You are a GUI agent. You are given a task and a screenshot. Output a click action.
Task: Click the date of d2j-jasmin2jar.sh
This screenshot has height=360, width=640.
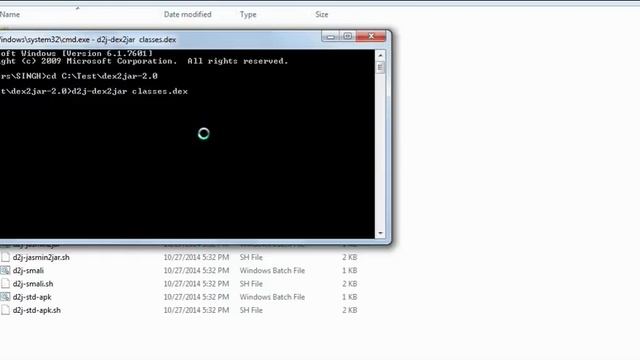tap(196, 258)
